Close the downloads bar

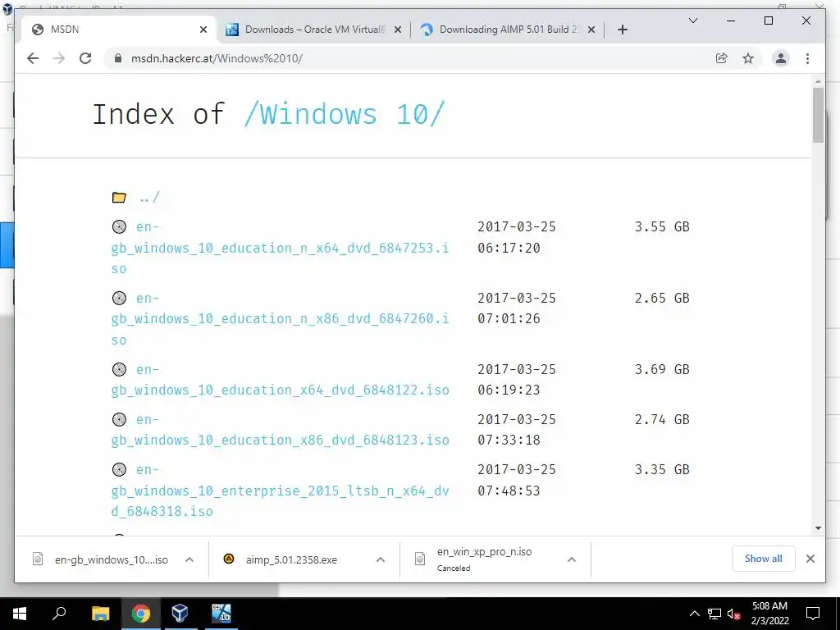point(810,559)
